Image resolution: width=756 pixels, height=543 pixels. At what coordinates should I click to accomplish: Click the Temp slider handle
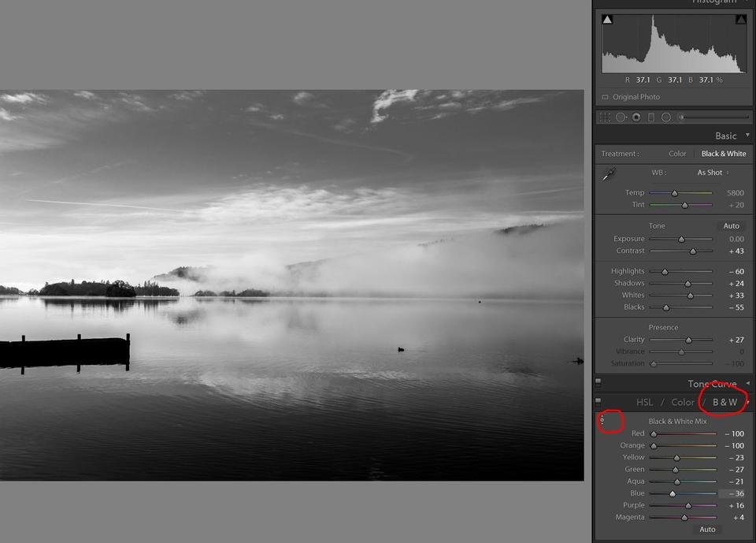coord(675,193)
